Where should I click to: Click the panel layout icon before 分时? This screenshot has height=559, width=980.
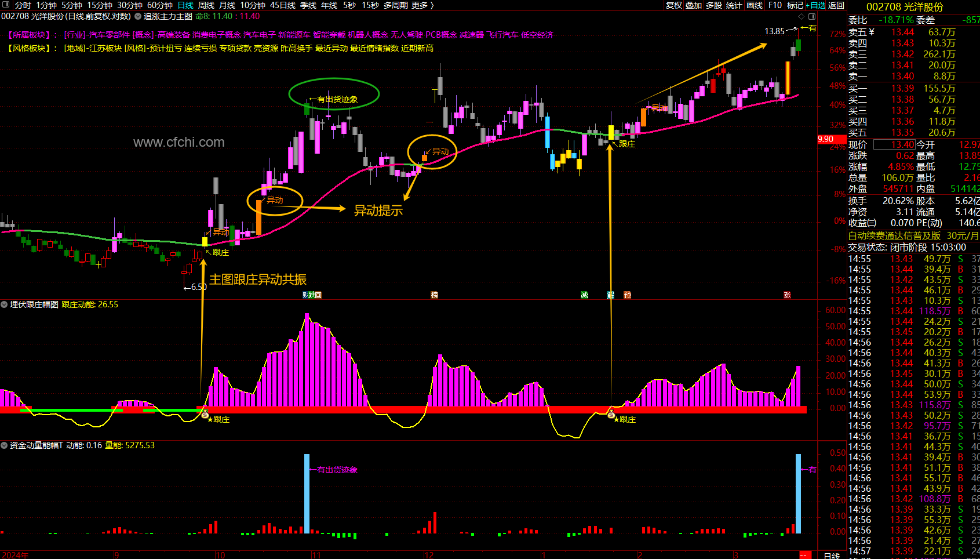coord(6,5)
